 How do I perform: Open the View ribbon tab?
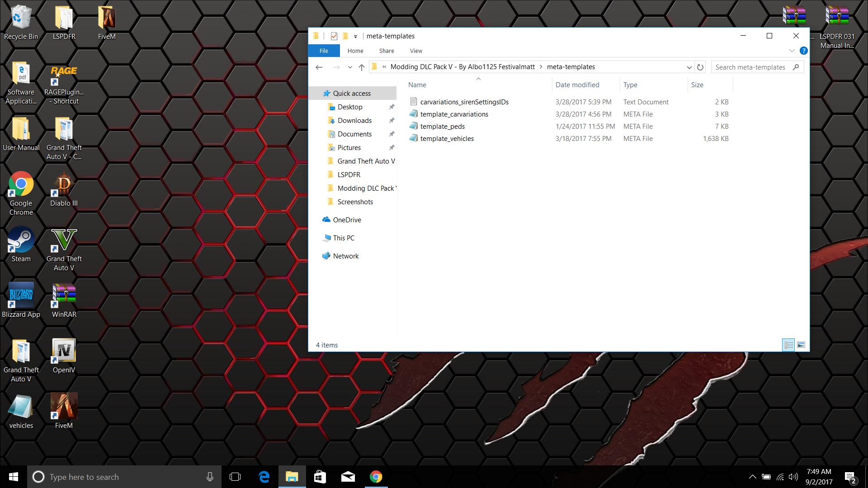coord(416,51)
